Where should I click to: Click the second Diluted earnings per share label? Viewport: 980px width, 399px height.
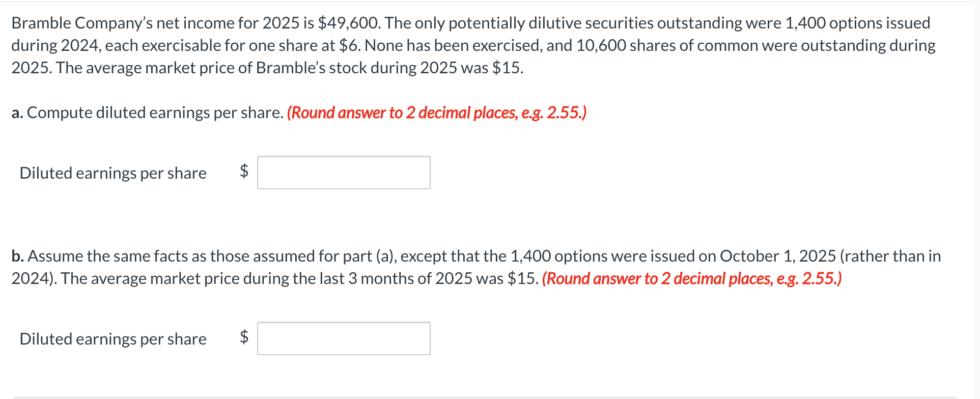click(113, 338)
